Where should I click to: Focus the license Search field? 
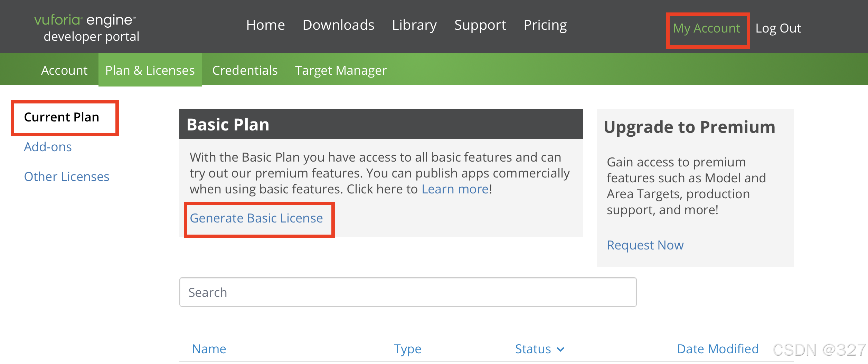point(408,292)
